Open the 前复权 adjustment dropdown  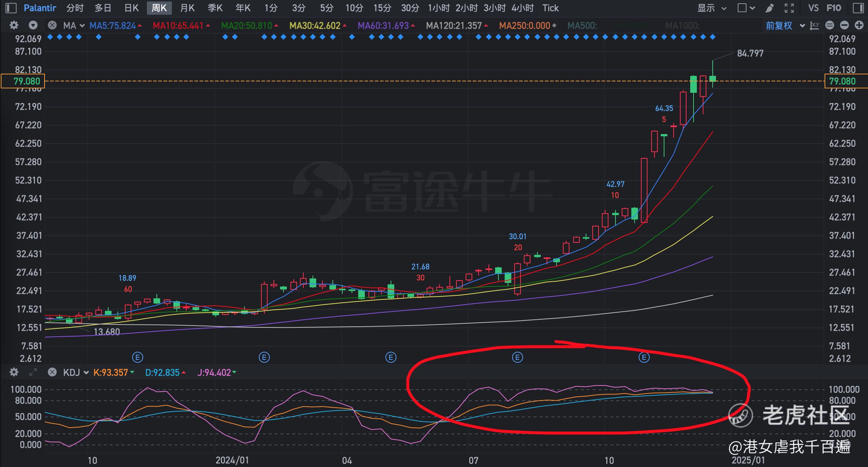(785, 25)
